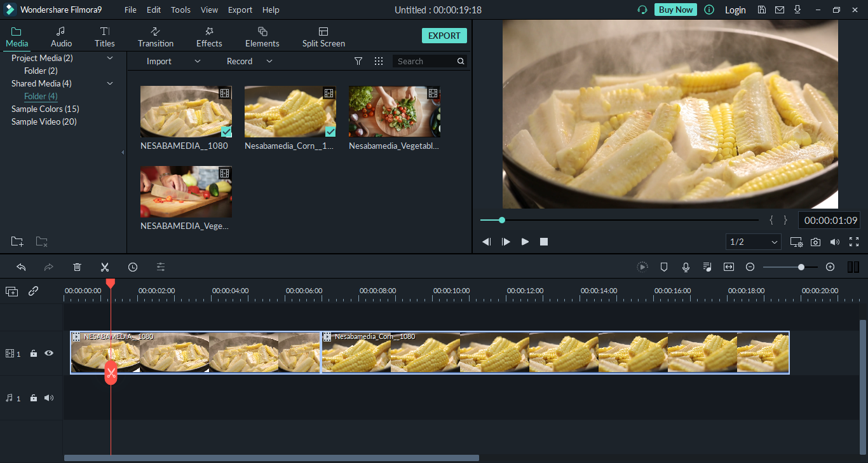868x463 pixels.
Task: Toggle lock on video track 1
Action: click(x=34, y=354)
